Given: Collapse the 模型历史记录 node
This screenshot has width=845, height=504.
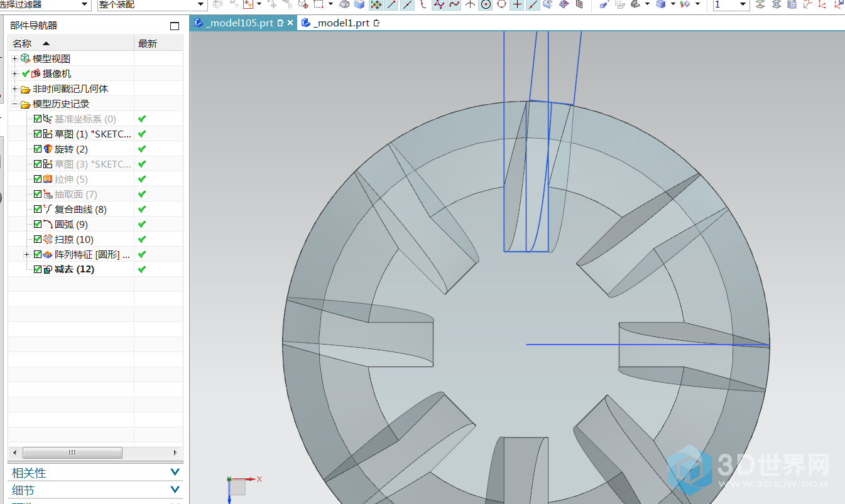Looking at the screenshot, I should click(15, 104).
